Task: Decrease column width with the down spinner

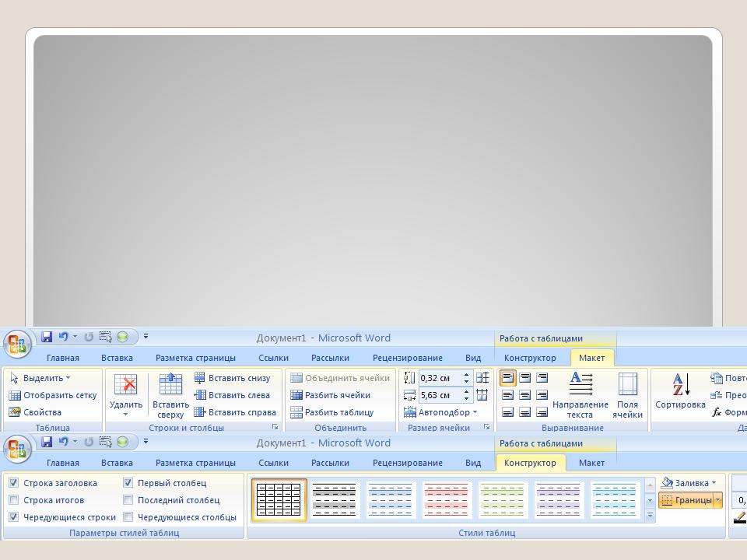Action: (x=466, y=398)
